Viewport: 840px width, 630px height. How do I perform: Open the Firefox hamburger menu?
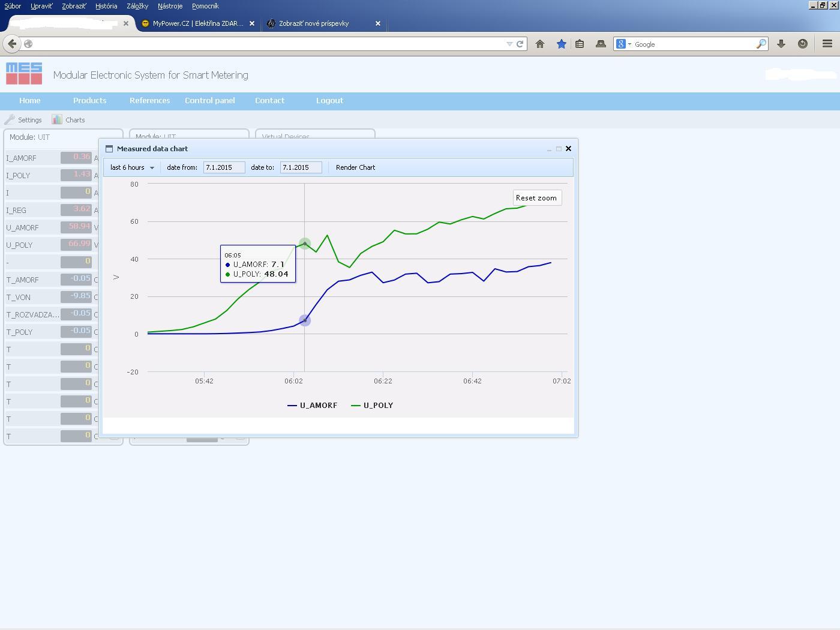click(827, 44)
